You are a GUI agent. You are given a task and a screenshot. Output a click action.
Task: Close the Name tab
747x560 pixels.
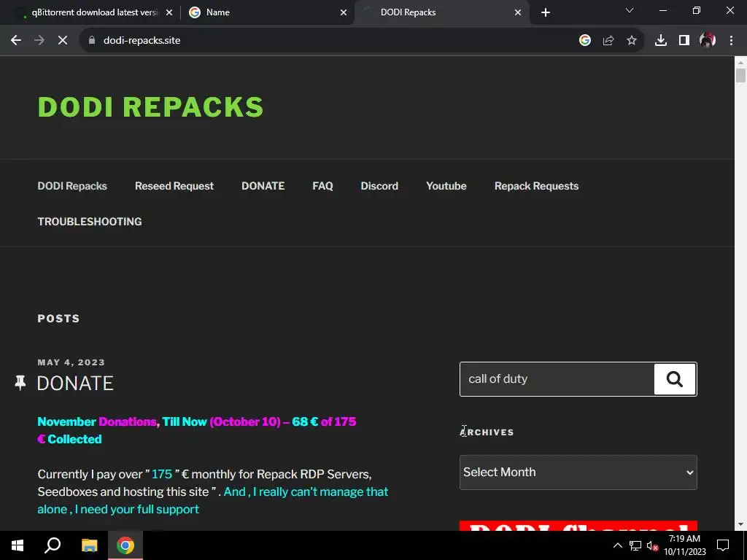(344, 12)
